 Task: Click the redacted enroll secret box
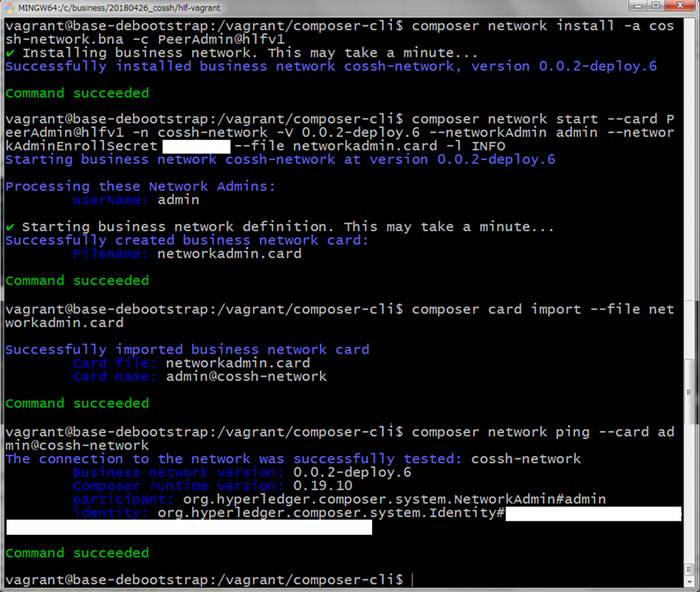(196, 147)
